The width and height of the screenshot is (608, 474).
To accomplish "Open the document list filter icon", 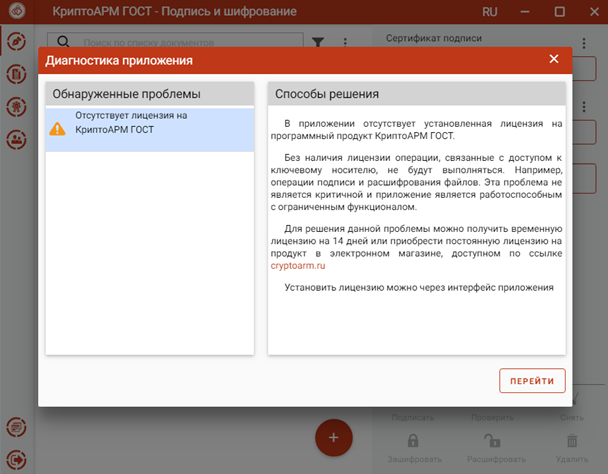I will tap(318, 42).
